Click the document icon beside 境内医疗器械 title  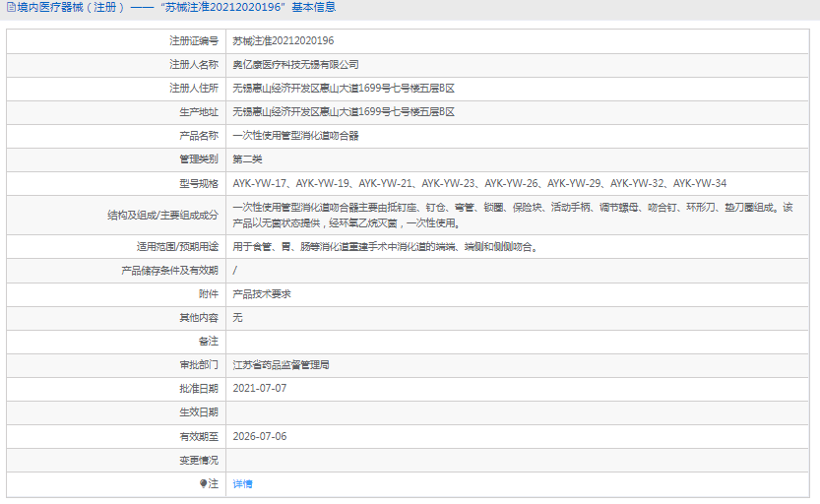pyautogui.click(x=11, y=7)
